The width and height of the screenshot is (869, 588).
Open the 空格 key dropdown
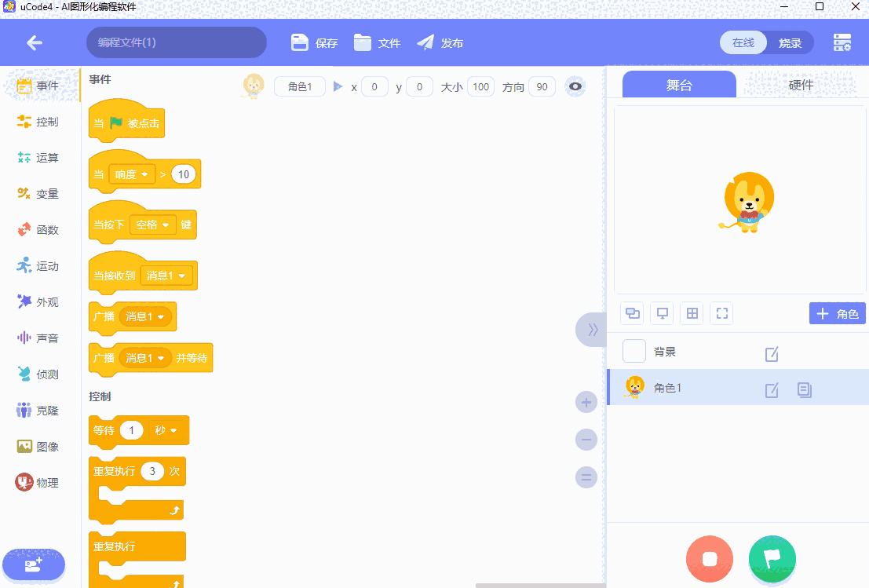click(x=152, y=225)
